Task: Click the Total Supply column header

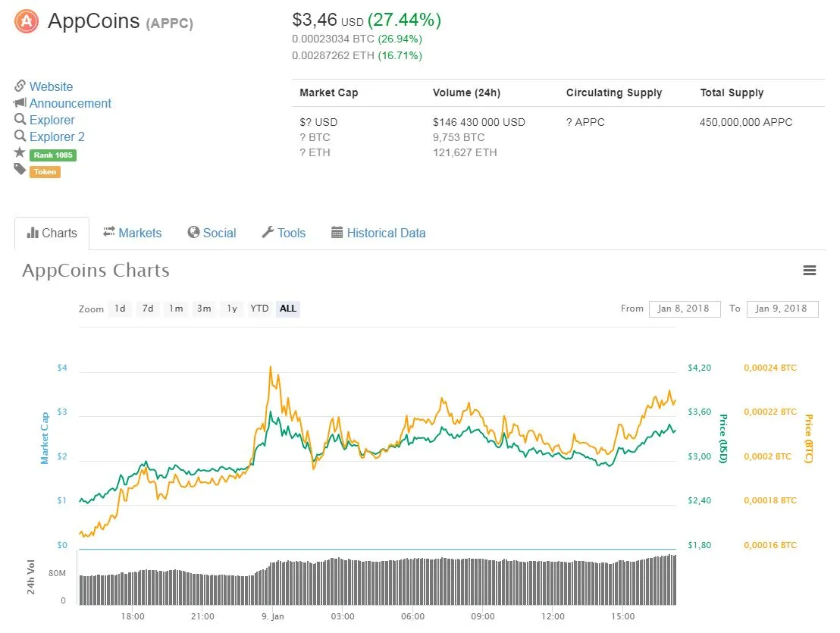Action: tap(732, 92)
